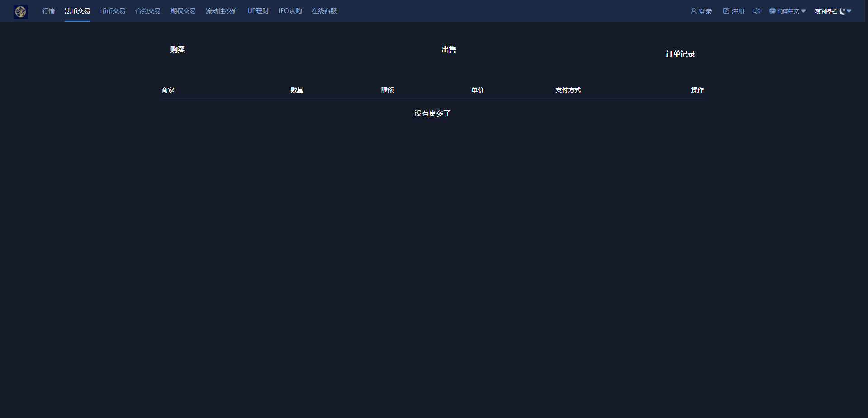Open IEO认购 subscription page
The width and height of the screenshot is (868, 418).
(290, 11)
